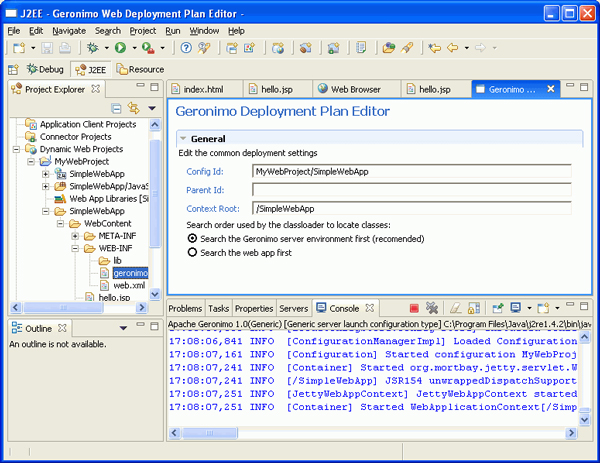
Task: Select Search the Geronimo server environment first
Action: click(x=192, y=239)
